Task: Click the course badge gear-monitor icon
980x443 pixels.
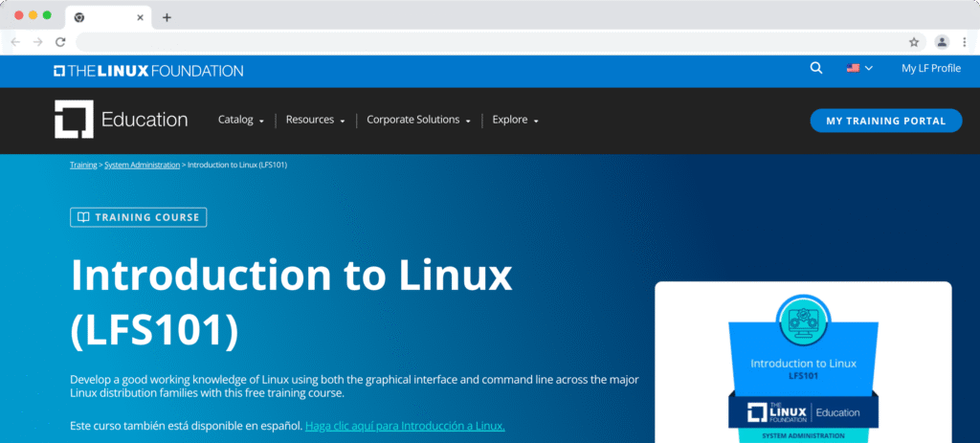Action: pos(803,322)
